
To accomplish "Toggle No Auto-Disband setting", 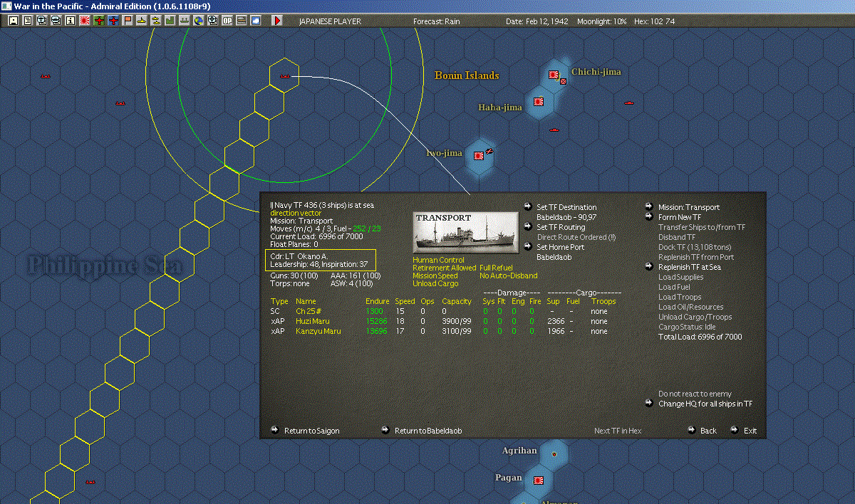I will point(509,276).
